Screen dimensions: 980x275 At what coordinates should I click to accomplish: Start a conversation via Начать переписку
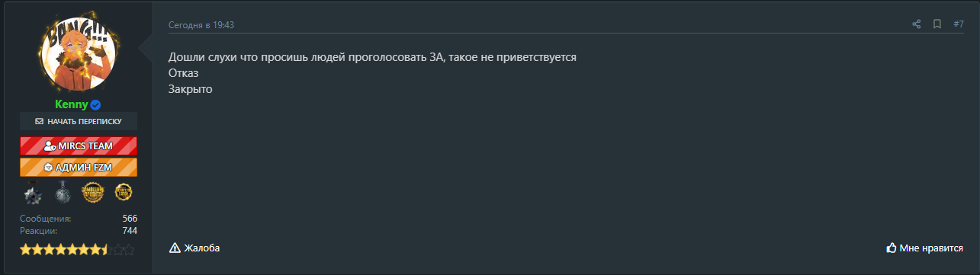pos(79,121)
